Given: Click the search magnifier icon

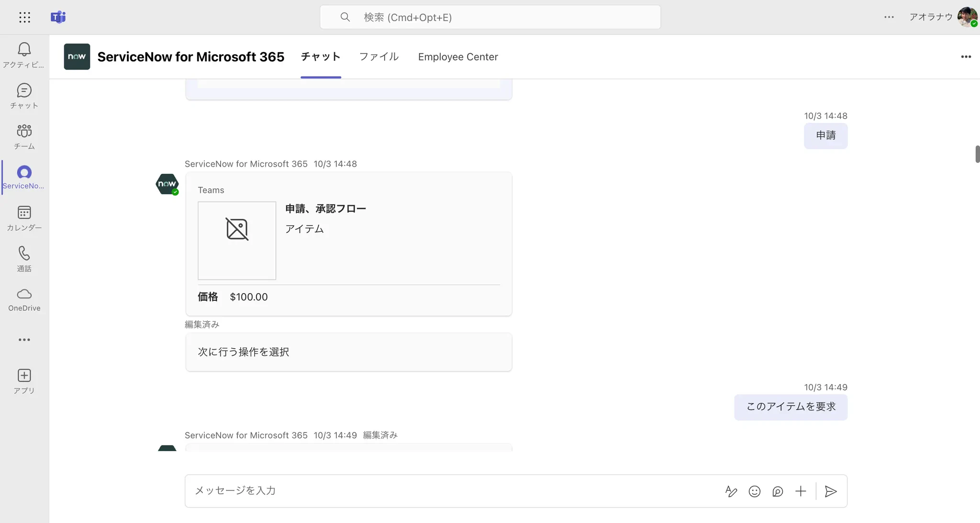Looking at the screenshot, I should click(345, 17).
